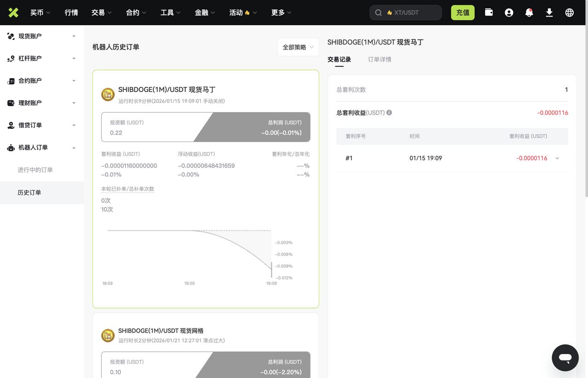
Task: Collapse the 机器人订单 sidebar section
Action: pyautogui.click(x=42, y=148)
